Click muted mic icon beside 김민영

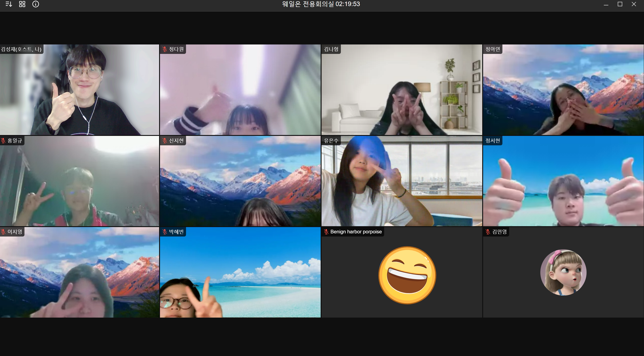click(488, 232)
